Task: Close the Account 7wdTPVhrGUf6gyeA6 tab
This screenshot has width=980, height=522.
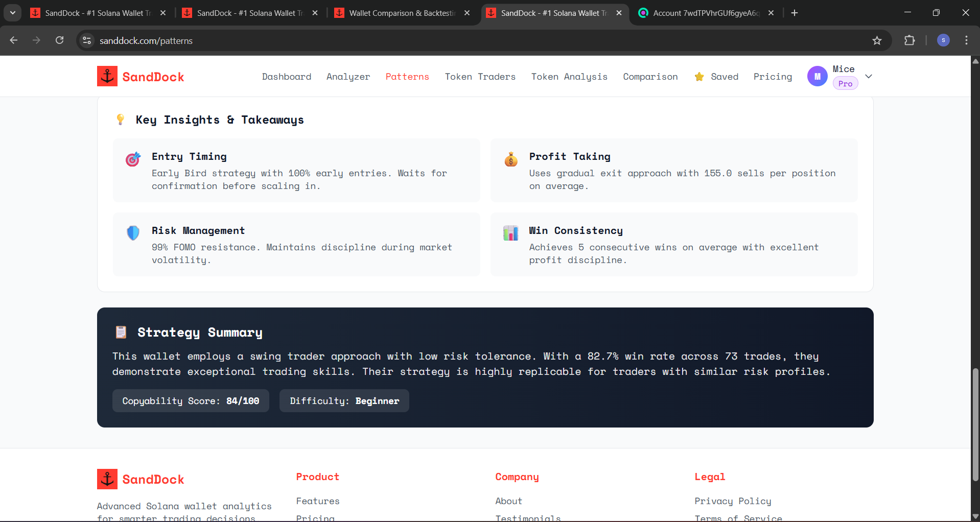Action: point(771,13)
